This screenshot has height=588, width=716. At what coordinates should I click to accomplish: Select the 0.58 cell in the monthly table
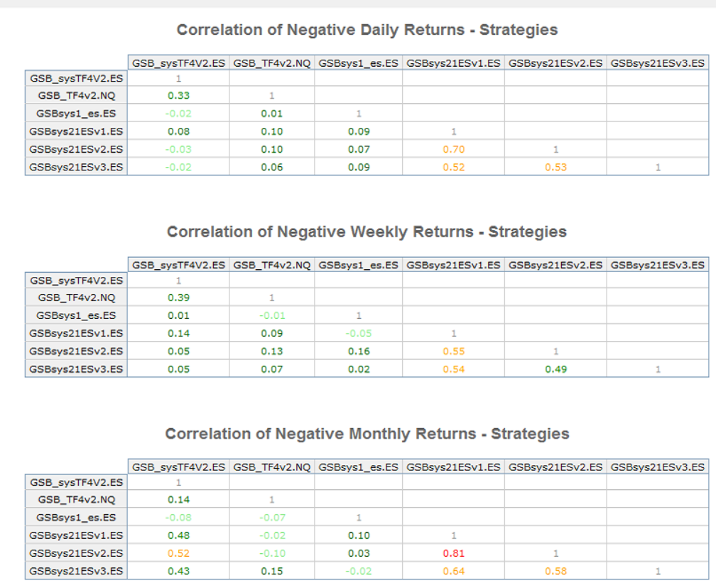point(555,571)
